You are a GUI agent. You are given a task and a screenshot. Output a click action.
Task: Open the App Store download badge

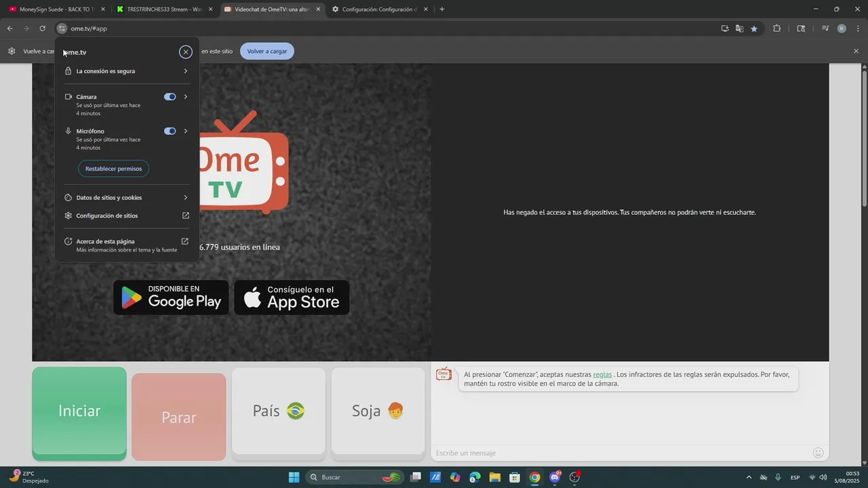tap(292, 298)
